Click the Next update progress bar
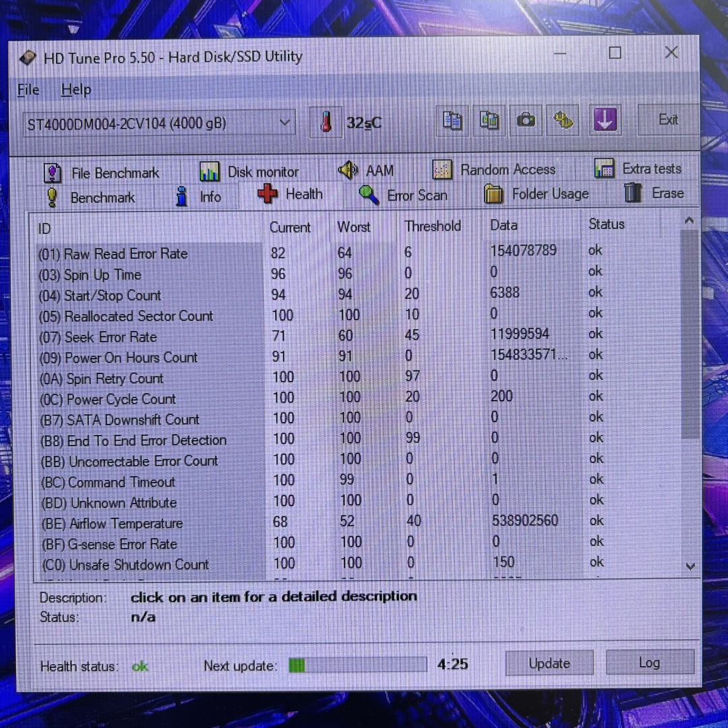Viewport: 728px width, 728px height. pos(358,665)
